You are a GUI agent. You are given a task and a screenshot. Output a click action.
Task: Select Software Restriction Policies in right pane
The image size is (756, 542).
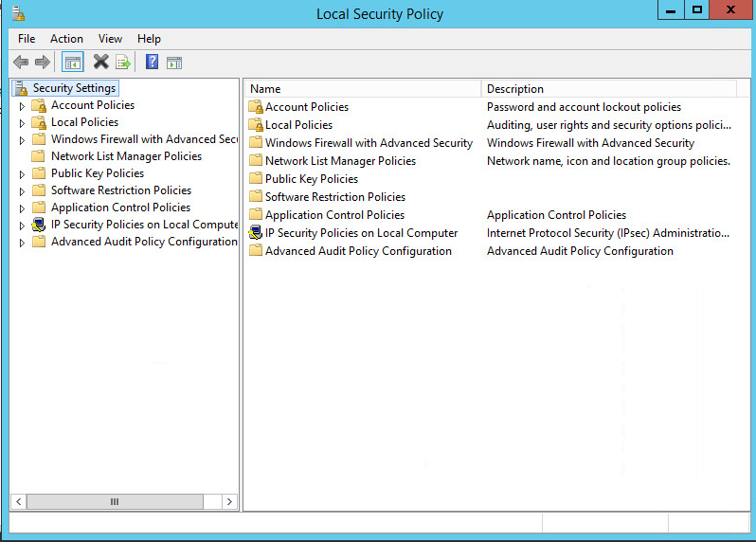pyautogui.click(x=334, y=197)
